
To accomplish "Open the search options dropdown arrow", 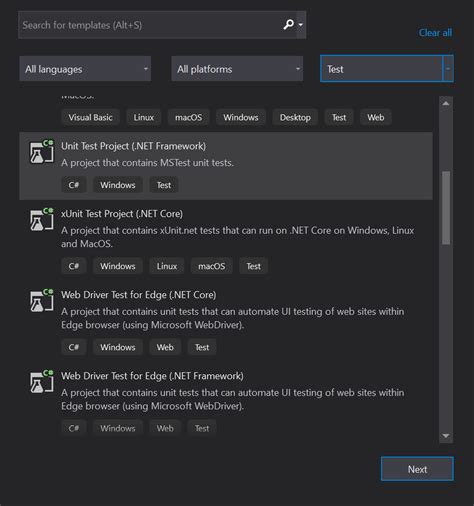I will tap(301, 25).
